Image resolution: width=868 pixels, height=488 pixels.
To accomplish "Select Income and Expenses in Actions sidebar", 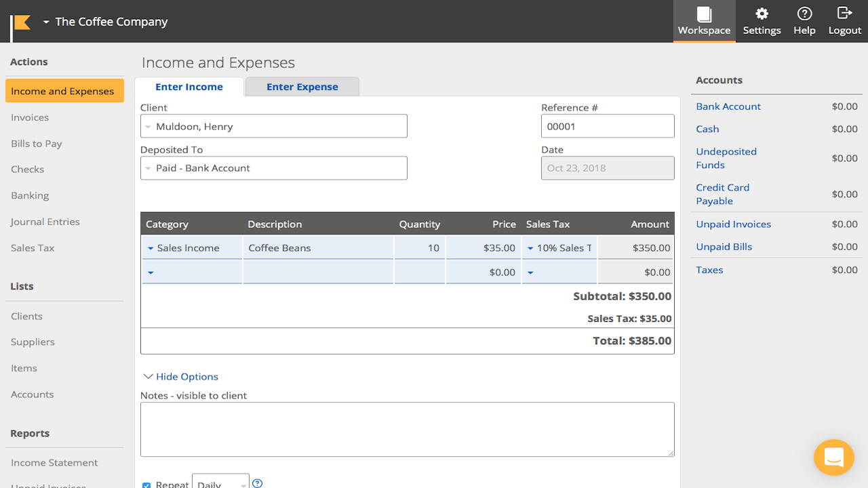I will pos(64,91).
